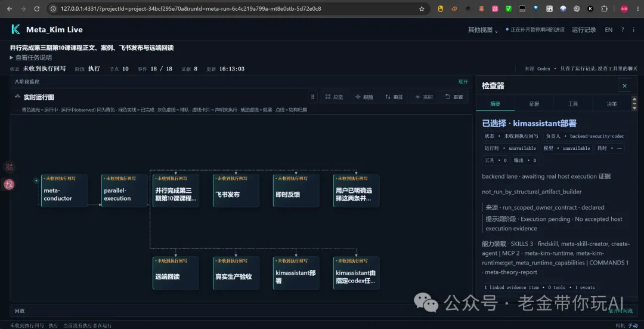Bookmark this page with the star icon

(422, 8)
